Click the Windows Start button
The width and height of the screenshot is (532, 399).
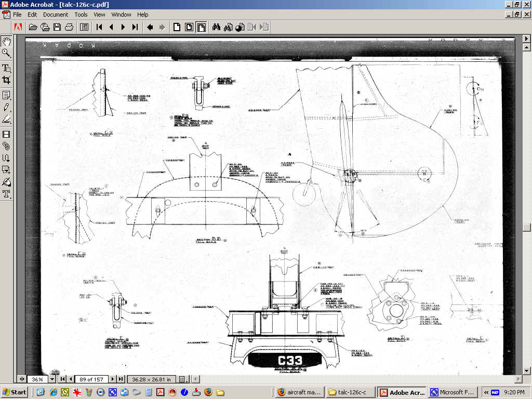[15, 392]
